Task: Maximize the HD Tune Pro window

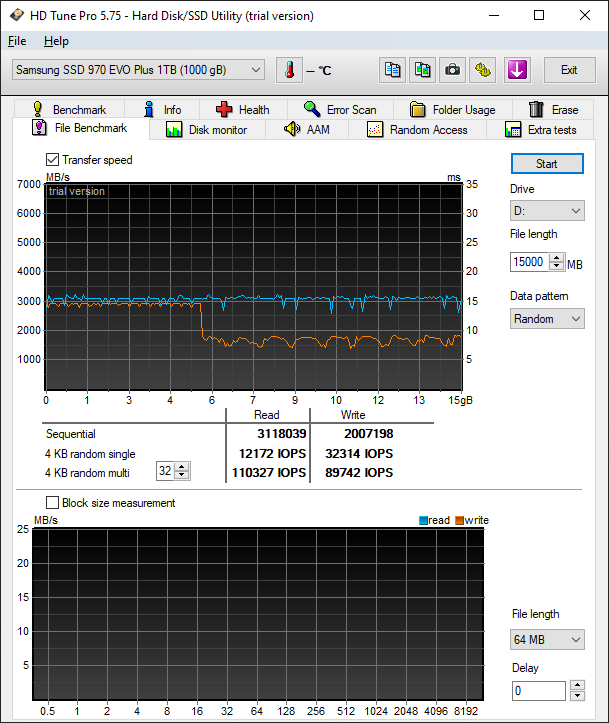Action: point(538,15)
